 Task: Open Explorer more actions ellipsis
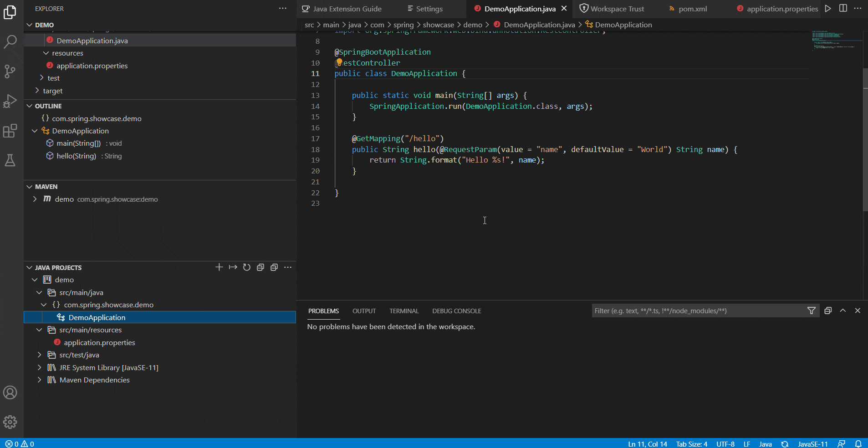[x=283, y=8]
